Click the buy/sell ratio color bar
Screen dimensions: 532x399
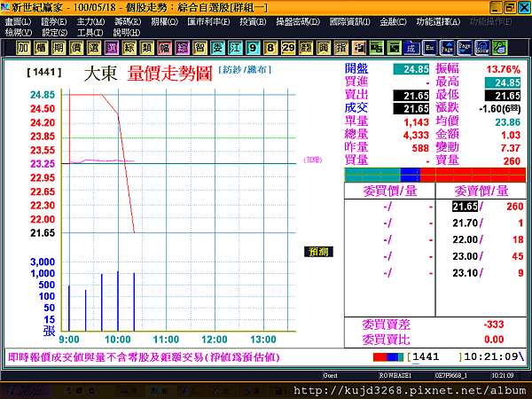point(435,175)
